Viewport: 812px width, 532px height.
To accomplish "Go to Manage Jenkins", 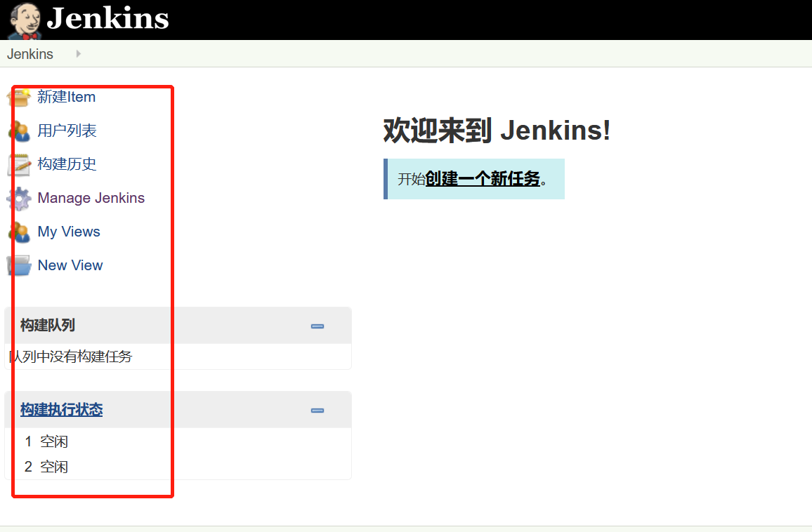I will pyautogui.click(x=91, y=198).
